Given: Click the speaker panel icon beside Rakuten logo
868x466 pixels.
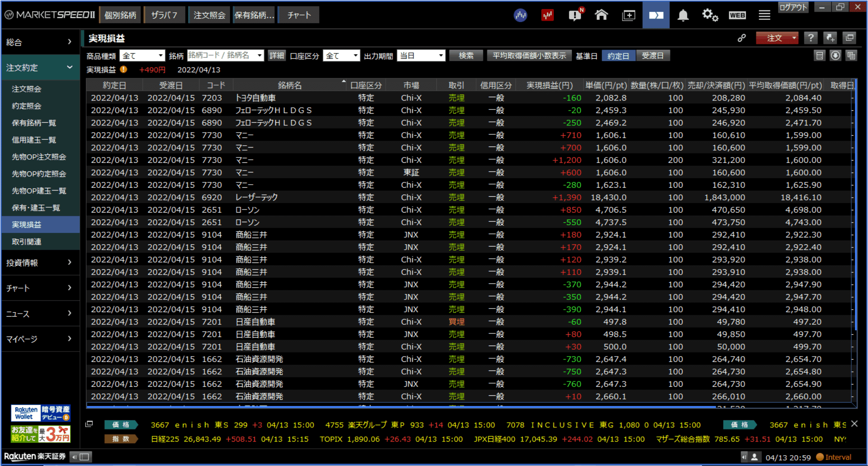Looking at the screenshot, I should coord(81,456).
